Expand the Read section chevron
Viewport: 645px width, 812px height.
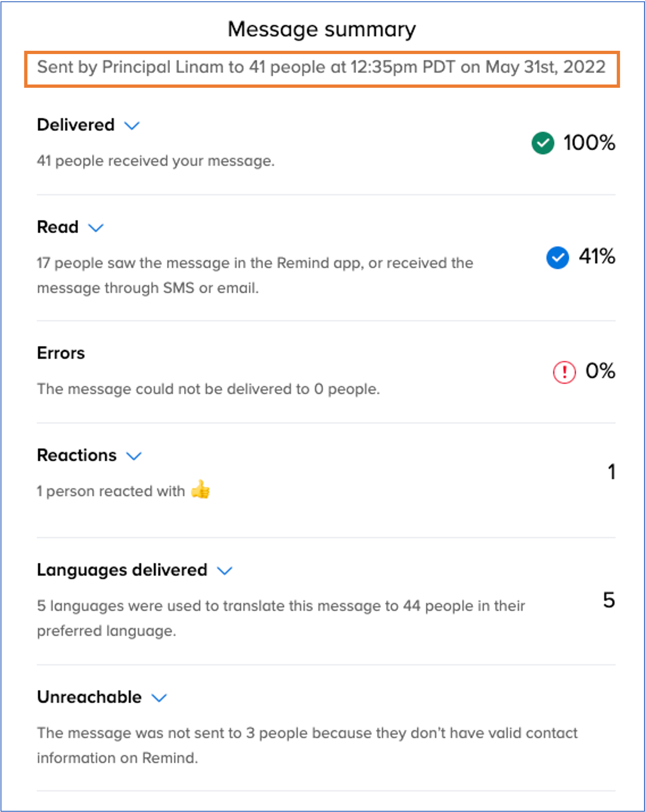(x=96, y=227)
